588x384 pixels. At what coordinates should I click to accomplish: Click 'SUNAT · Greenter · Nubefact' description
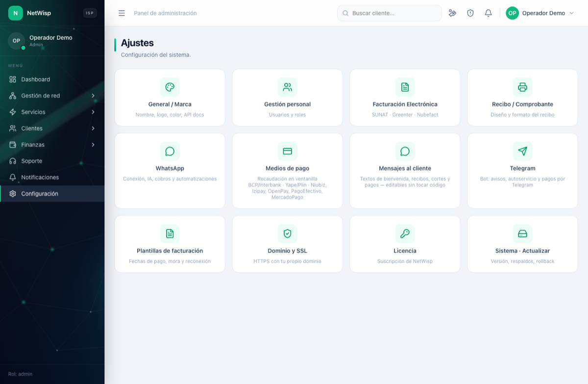405,115
